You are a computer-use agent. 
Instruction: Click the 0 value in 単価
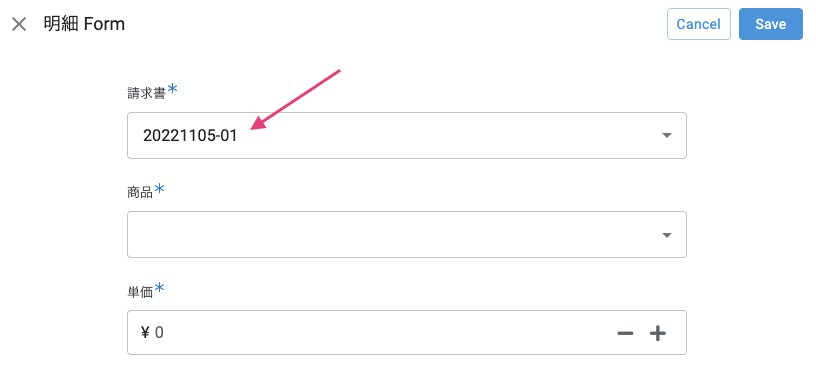click(x=159, y=333)
